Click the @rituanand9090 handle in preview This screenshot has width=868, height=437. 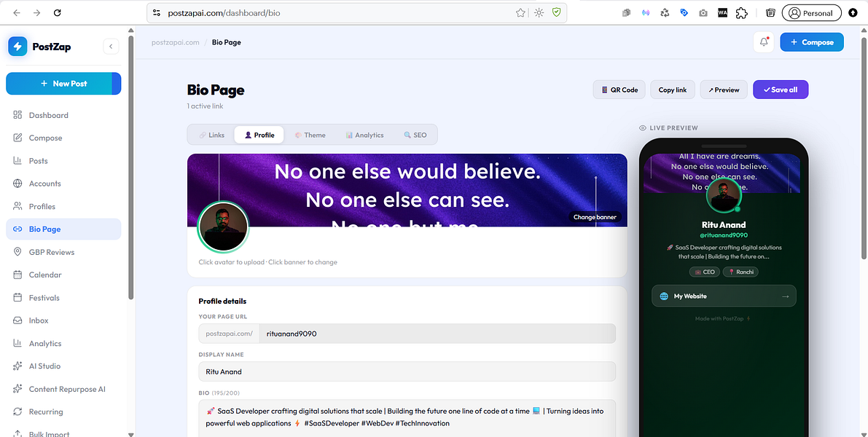(724, 235)
